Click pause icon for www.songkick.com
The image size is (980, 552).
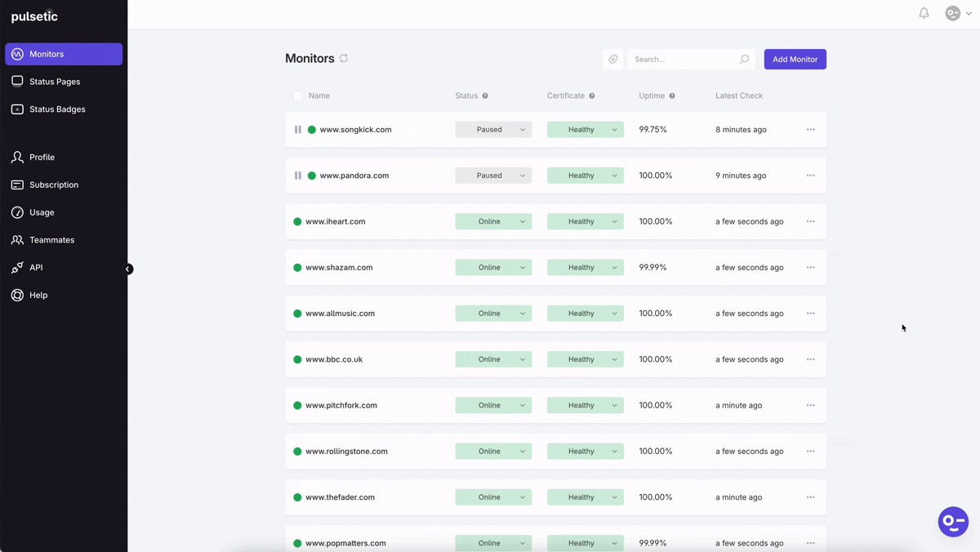coord(298,130)
